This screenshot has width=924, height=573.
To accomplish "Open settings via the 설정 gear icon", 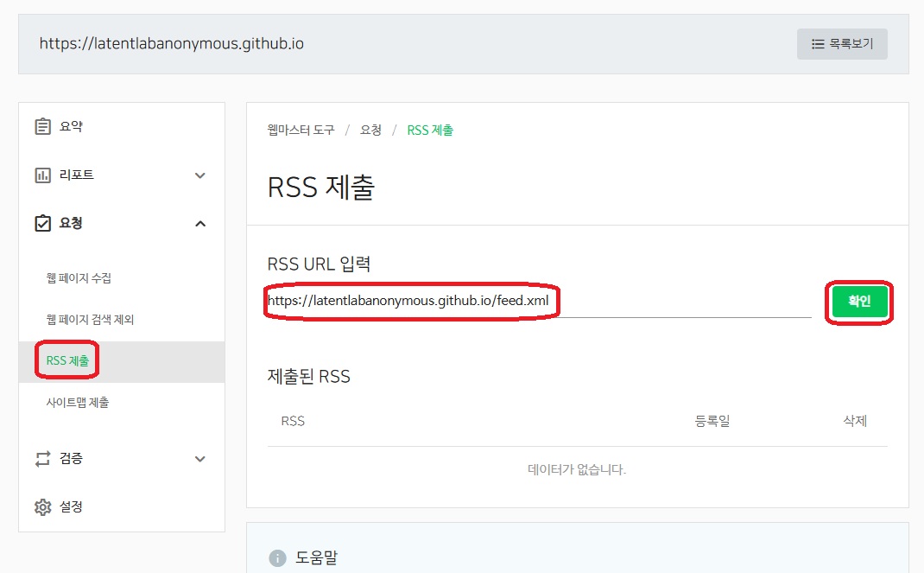I will pos(45,507).
